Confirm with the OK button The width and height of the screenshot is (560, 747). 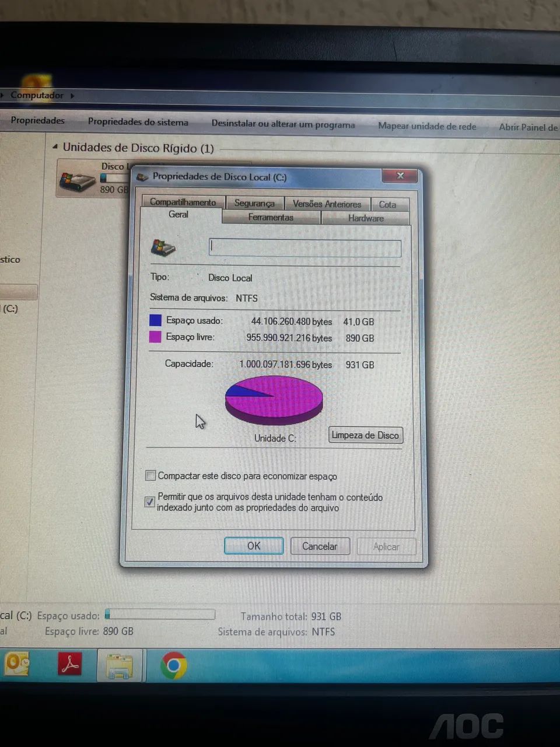[254, 546]
